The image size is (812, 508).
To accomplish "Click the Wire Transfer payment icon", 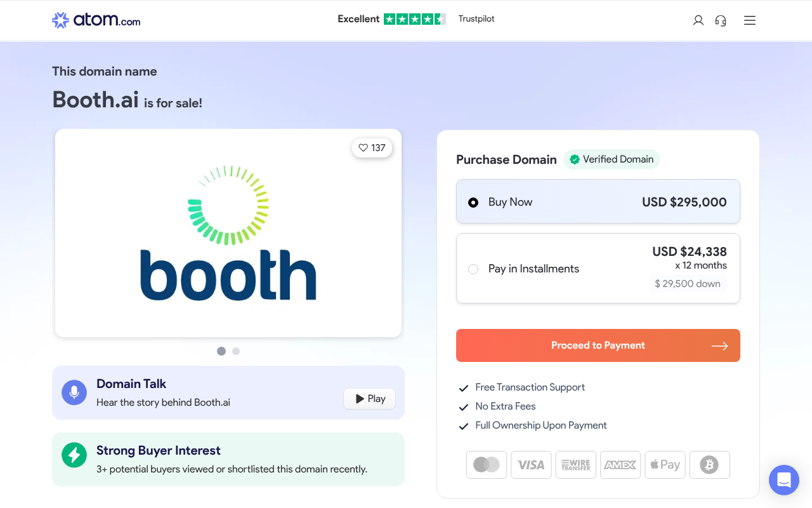I will click(x=575, y=465).
